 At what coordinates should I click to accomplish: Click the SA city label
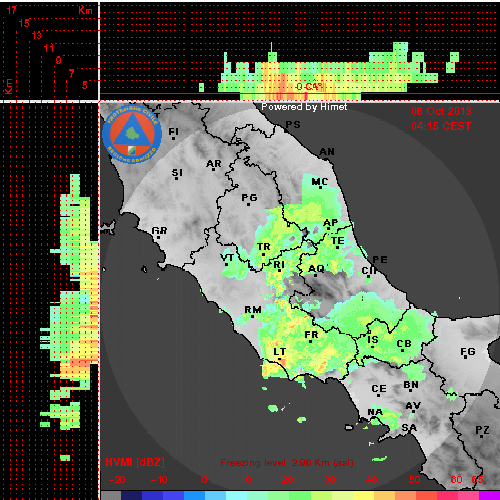point(409,427)
